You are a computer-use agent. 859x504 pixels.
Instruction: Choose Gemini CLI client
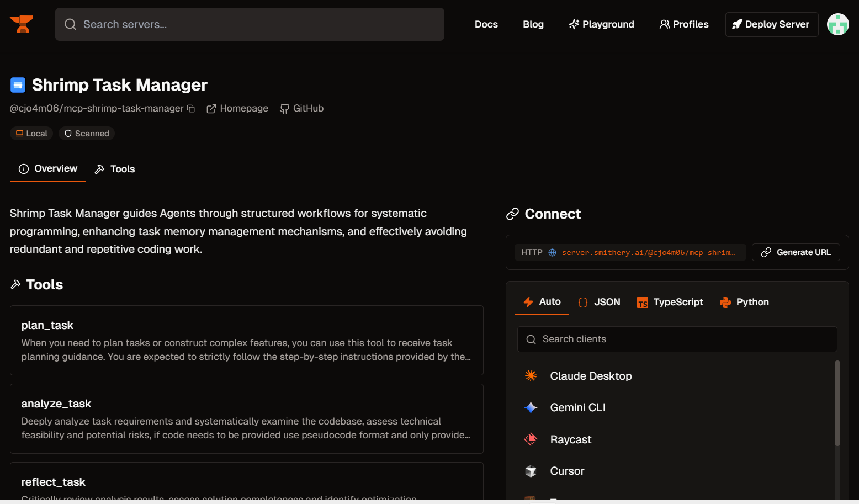[x=676, y=407]
